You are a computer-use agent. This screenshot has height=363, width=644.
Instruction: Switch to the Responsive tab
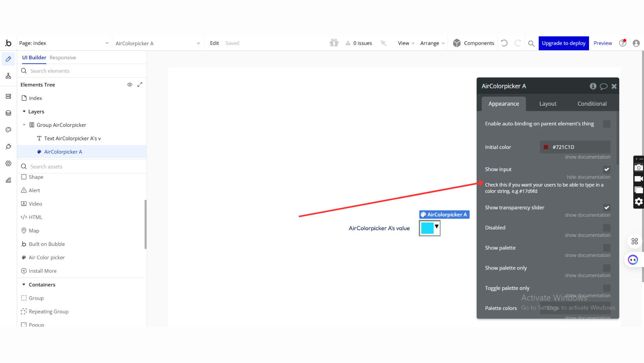coord(63,57)
